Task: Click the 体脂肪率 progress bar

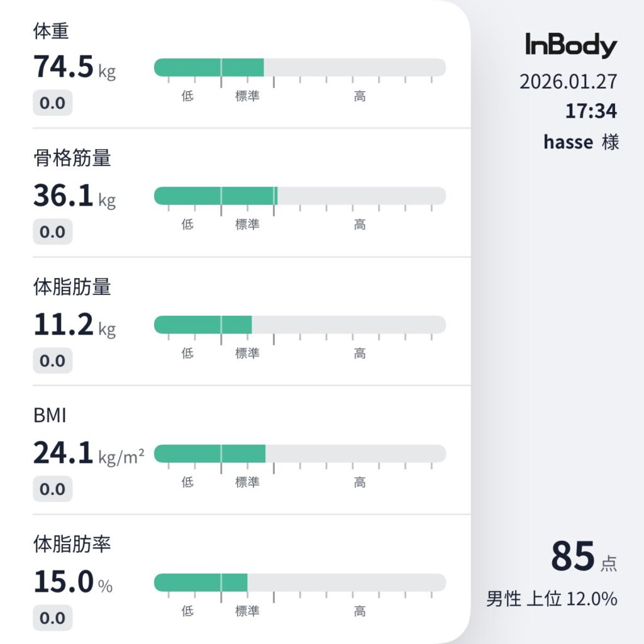Action: [299, 582]
